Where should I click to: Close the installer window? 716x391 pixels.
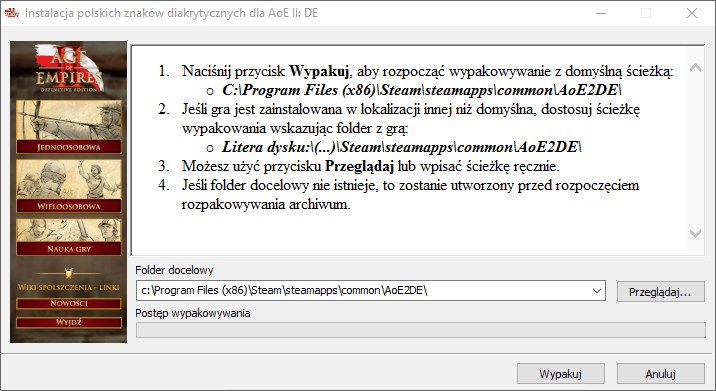pos(692,13)
